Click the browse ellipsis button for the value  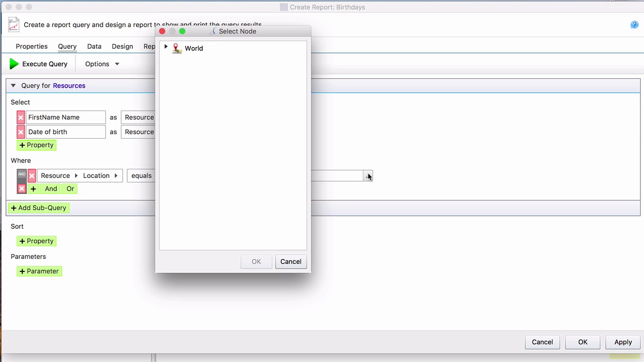pyautogui.click(x=368, y=175)
